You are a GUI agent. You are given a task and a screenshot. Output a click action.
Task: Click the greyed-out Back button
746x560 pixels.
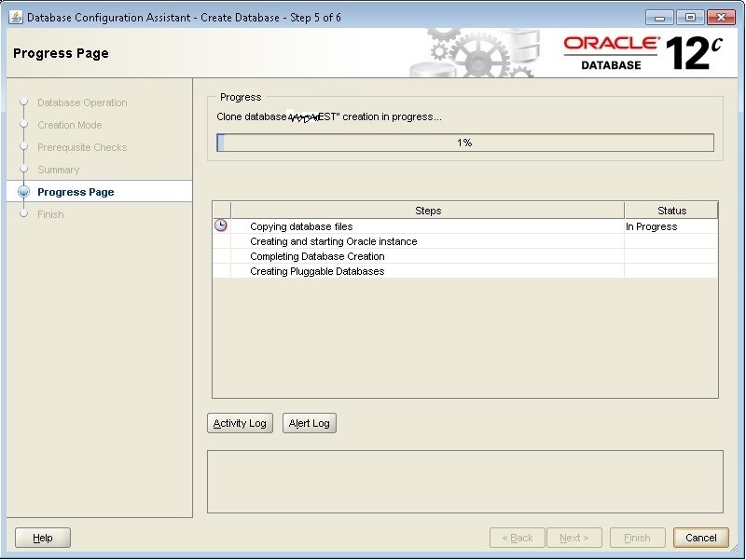pyautogui.click(x=518, y=538)
